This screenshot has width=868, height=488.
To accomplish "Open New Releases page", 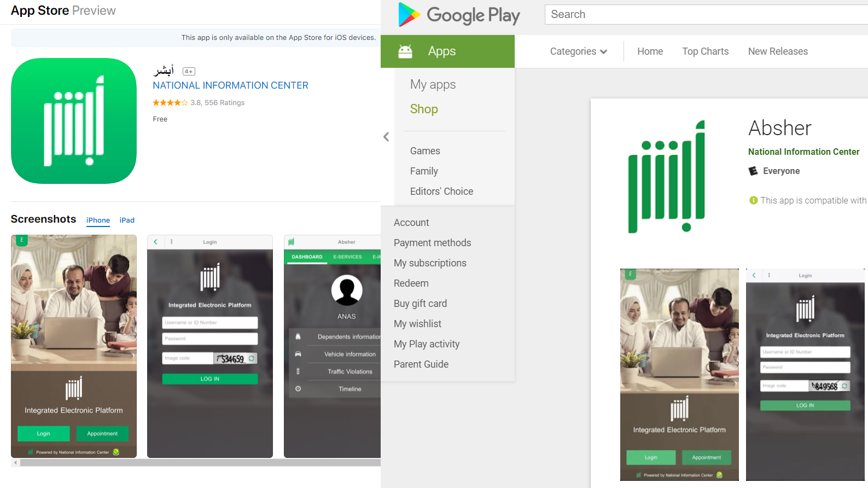I will click(x=777, y=51).
